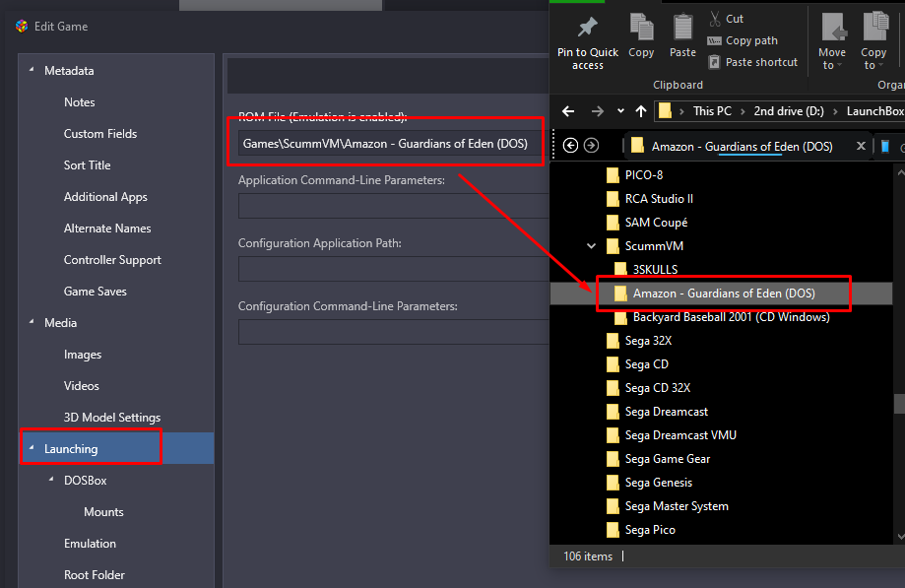Open 3D Model Settings page
This screenshot has height=588, width=905.
point(112,418)
